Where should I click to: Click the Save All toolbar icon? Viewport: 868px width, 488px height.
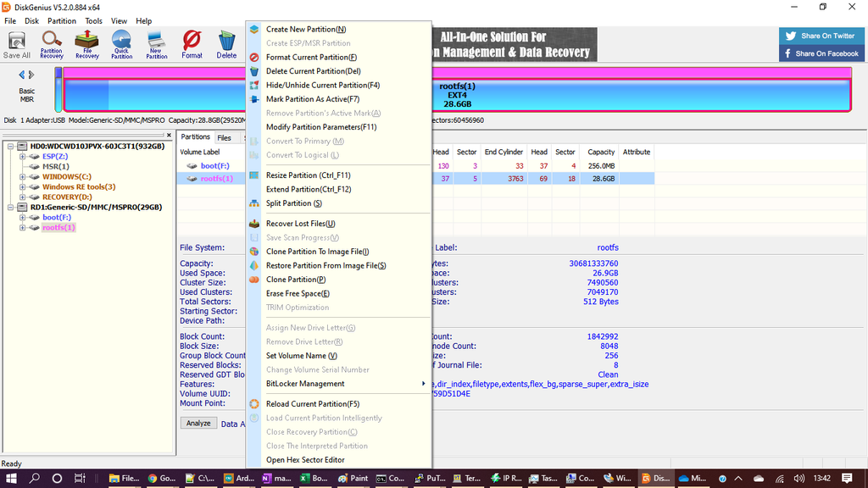pos(16,42)
